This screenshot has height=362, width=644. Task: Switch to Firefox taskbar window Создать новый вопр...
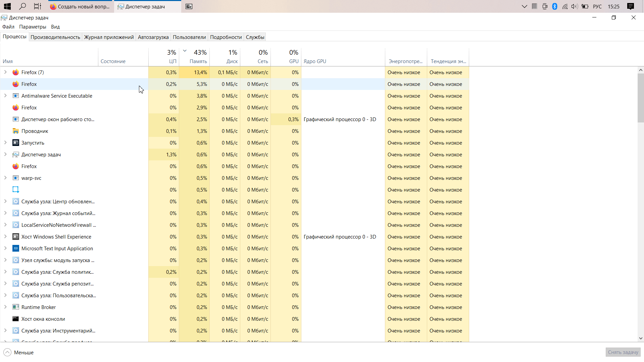point(80,6)
